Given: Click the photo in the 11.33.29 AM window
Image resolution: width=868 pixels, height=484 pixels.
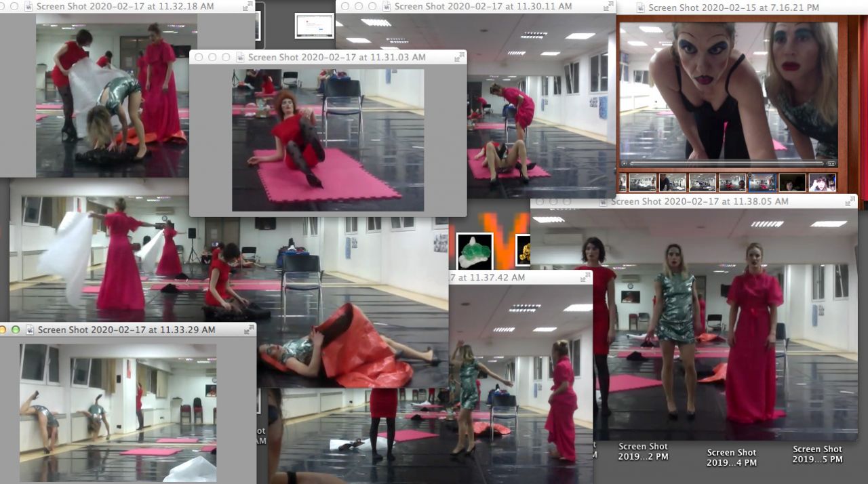Looking at the screenshot, I should 118,413.
